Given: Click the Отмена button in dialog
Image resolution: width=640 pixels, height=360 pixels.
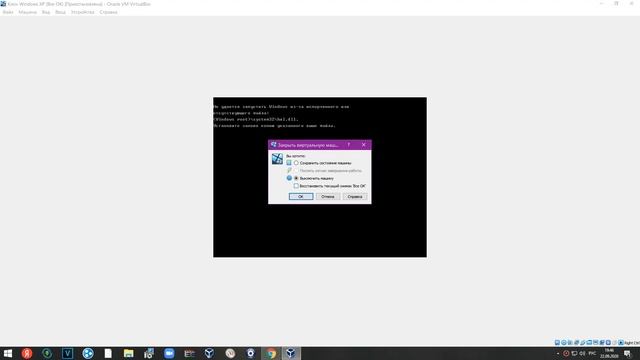Looking at the screenshot, I should click(x=328, y=197).
